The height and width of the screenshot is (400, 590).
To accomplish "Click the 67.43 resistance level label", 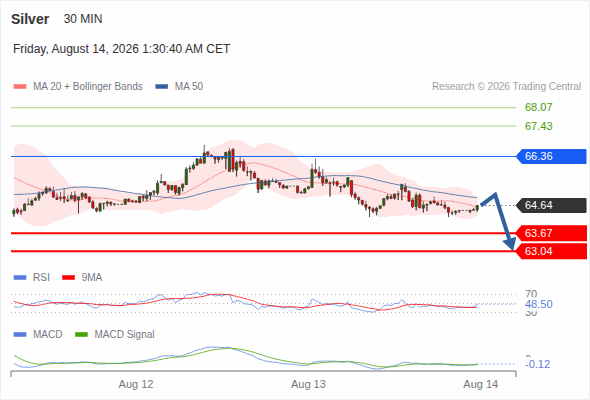I will click(x=538, y=126).
